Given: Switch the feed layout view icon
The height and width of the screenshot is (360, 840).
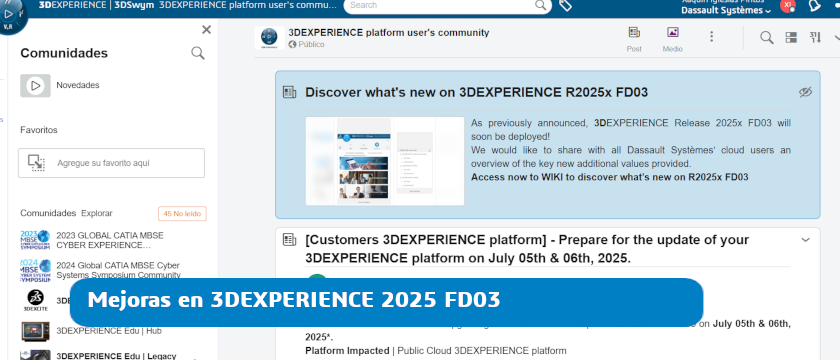Looking at the screenshot, I should (791, 38).
